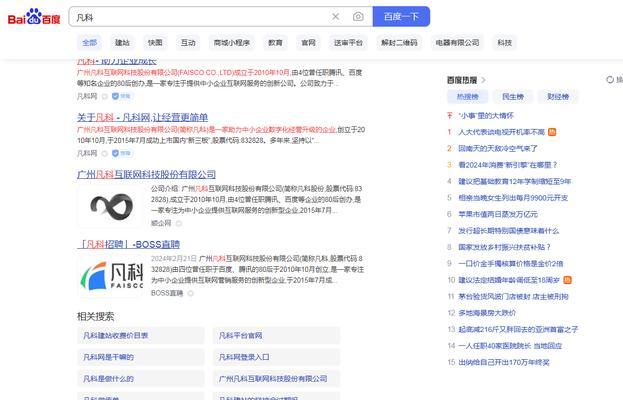The height and width of the screenshot is (400, 623).
Task: Open the 官网 filter tab
Action: coord(308,43)
